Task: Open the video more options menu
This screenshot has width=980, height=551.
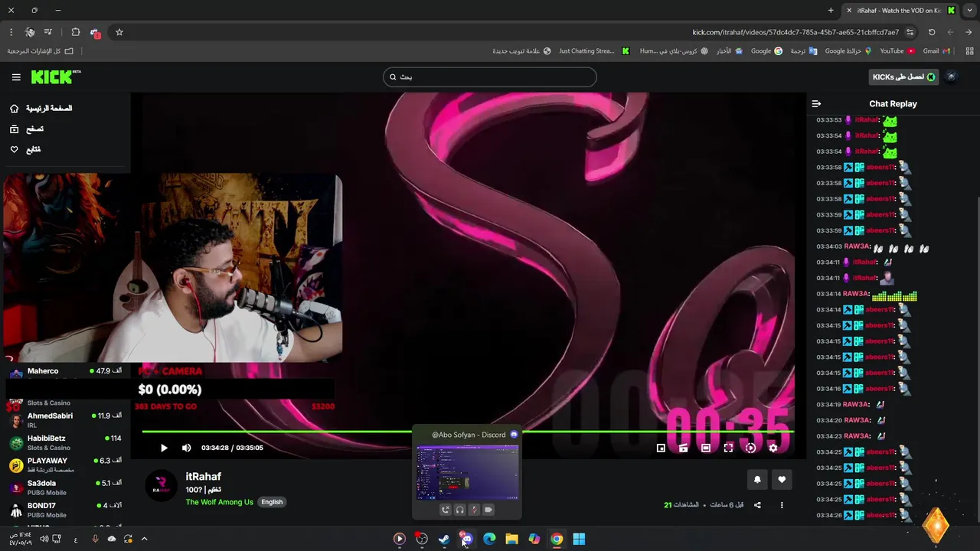Action: click(782, 505)
